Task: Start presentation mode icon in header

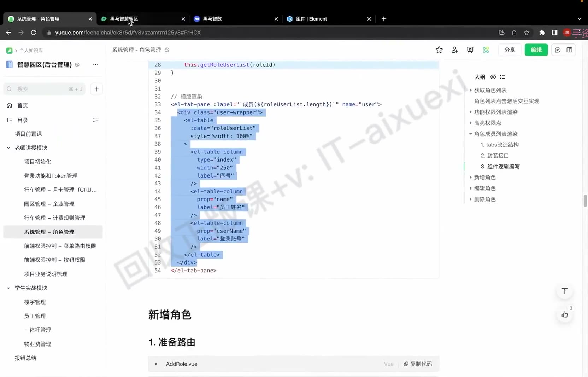Action: click(470, 50)
